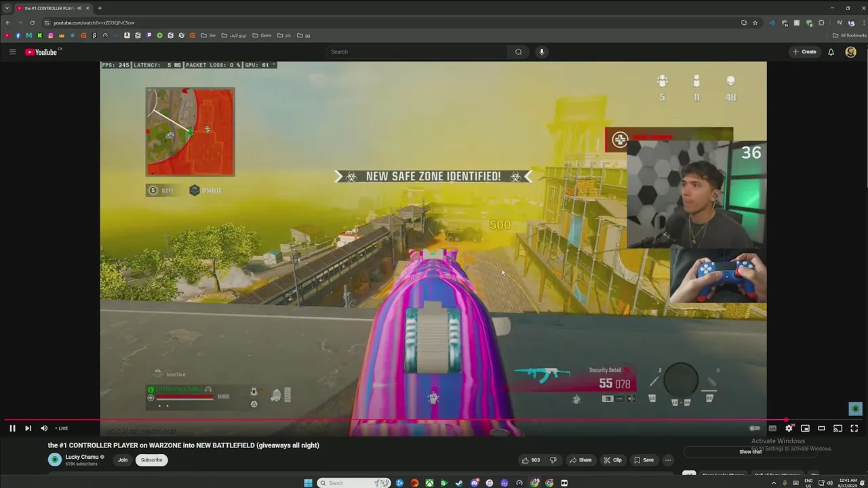Like the video with 603 likes

530,460
